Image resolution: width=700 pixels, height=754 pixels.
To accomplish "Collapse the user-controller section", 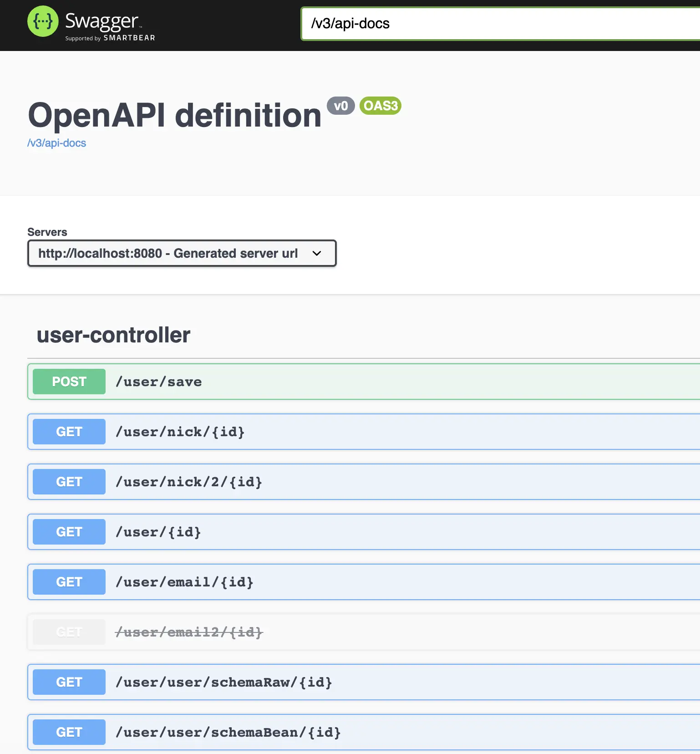I will pos(113,335).
